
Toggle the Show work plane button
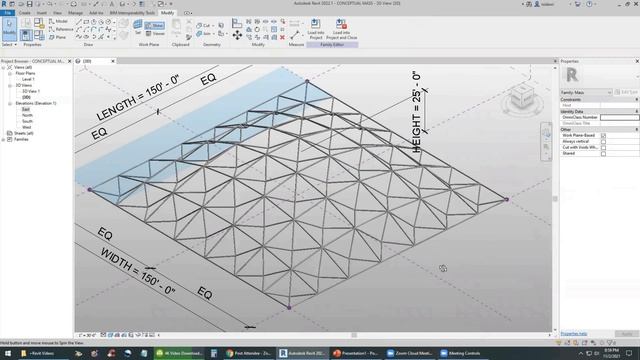tap(154, 25)
